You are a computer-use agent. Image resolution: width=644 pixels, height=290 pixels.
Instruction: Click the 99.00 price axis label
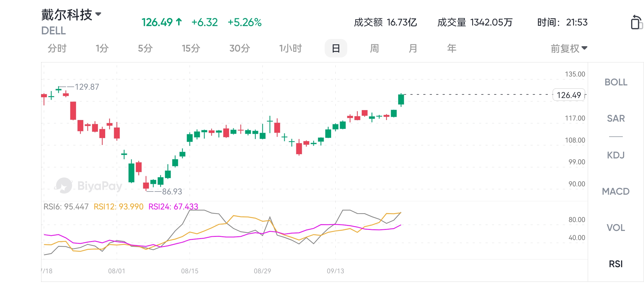577,162
